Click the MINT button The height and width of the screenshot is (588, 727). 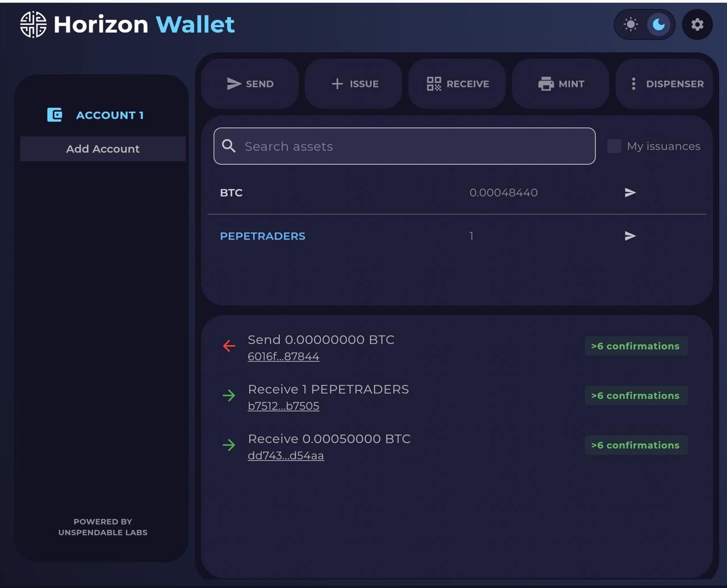point(561,84)
